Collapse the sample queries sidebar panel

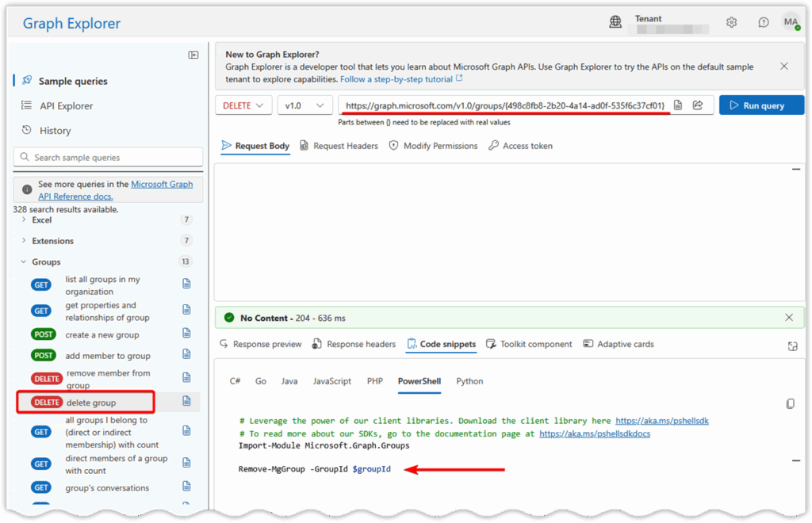[193, 53]
